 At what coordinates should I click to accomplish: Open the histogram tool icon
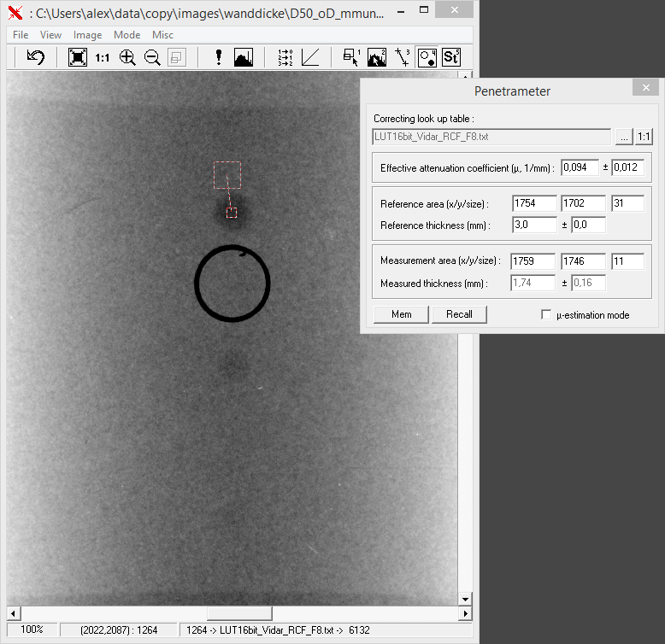[244, 57]
